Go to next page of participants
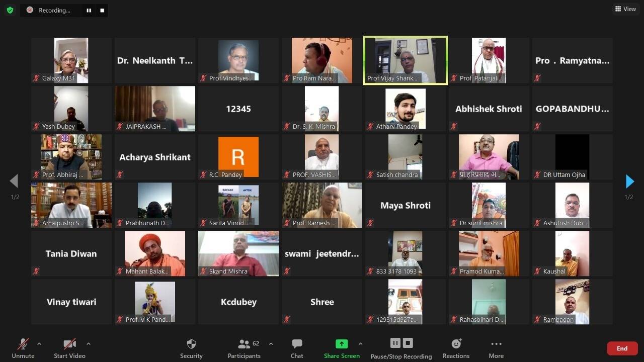The image size is (644, 362). [629, 182]
